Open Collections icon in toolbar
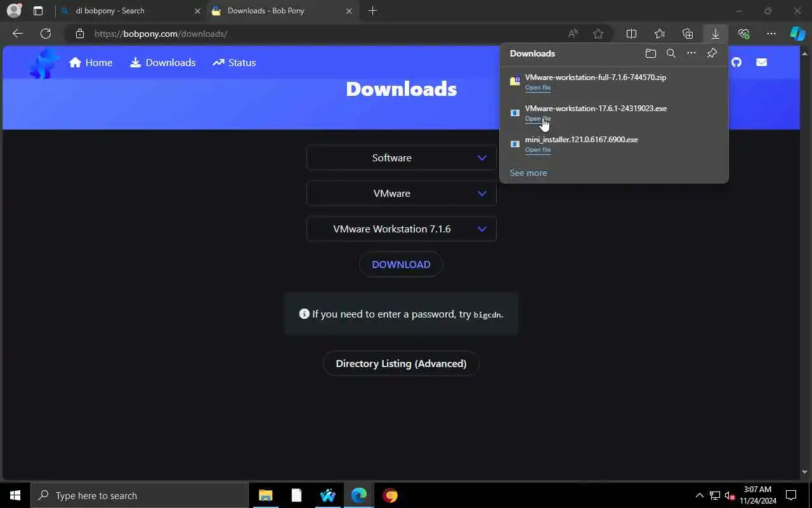812x508 pixels. click(x=688, y=34)
